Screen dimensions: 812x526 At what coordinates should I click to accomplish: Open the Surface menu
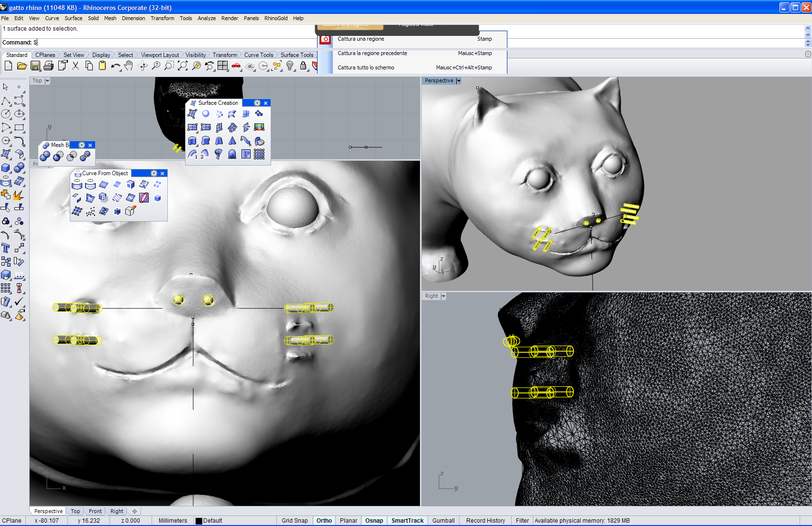(74, 18)
